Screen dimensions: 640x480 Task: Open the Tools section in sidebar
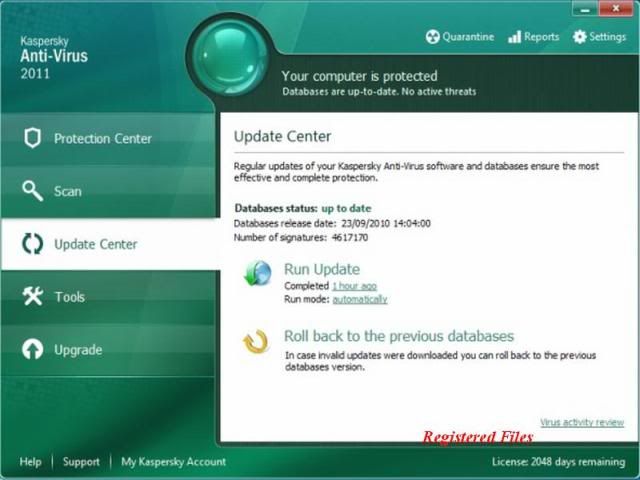tap(69, 297)
